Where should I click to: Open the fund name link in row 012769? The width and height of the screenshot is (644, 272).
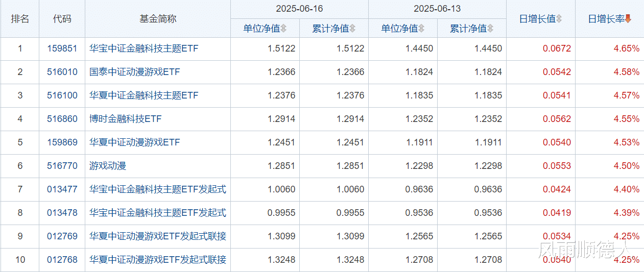[x=158, y=236]
